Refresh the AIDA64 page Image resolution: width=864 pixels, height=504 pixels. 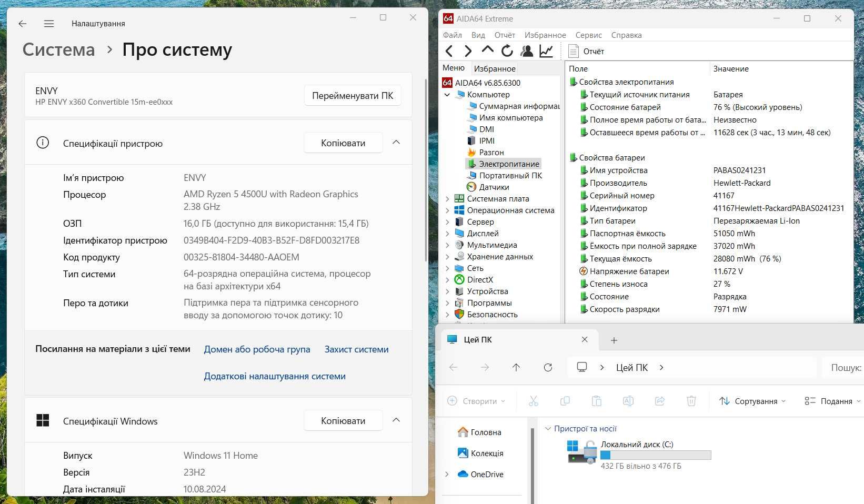tap(507, 51)
